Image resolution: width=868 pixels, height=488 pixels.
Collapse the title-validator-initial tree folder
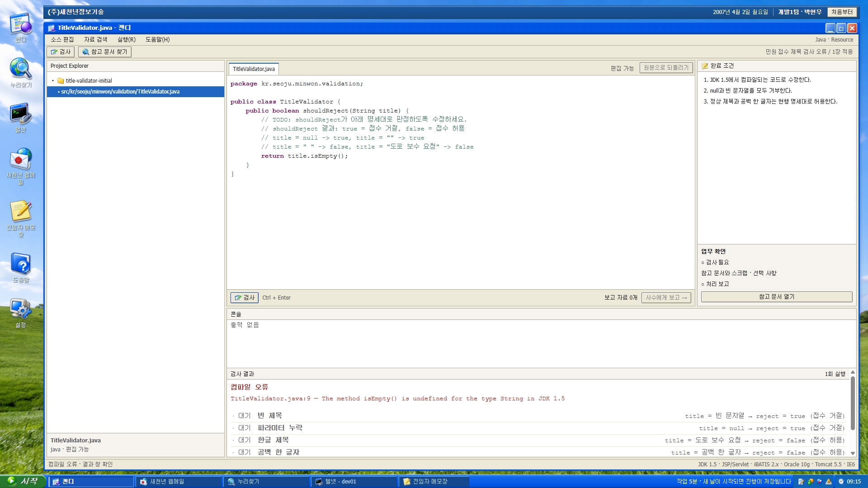click(x=53, y=81)
